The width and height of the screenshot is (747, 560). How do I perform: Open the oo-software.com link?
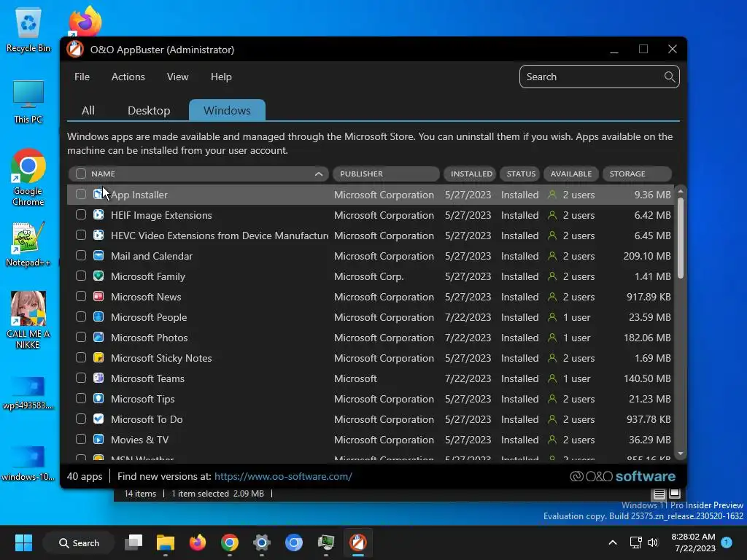click(x=283, y=476)
